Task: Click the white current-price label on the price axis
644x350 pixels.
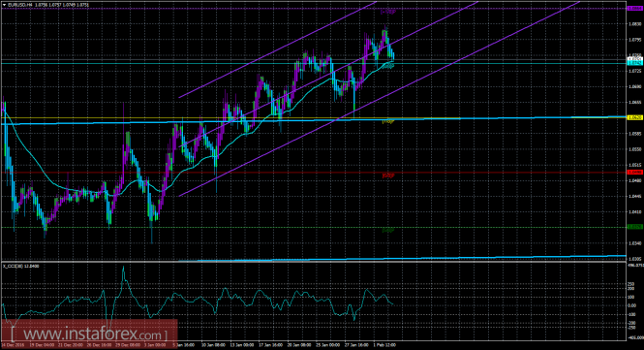Action: coord(635,59)
